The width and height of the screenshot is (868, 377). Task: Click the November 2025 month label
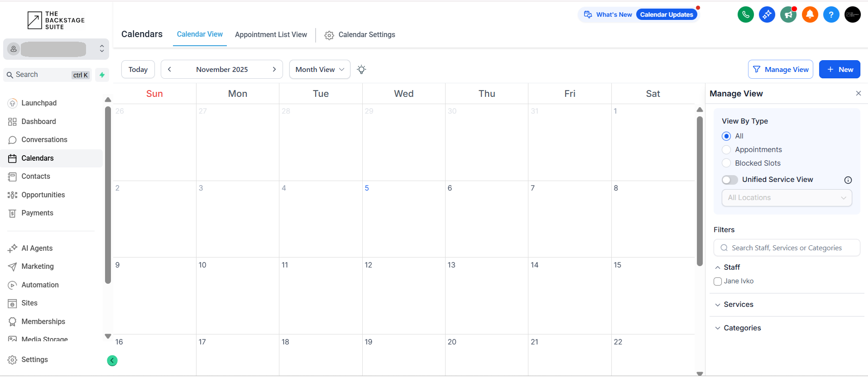pyautogui.click(x=222, y=69)
